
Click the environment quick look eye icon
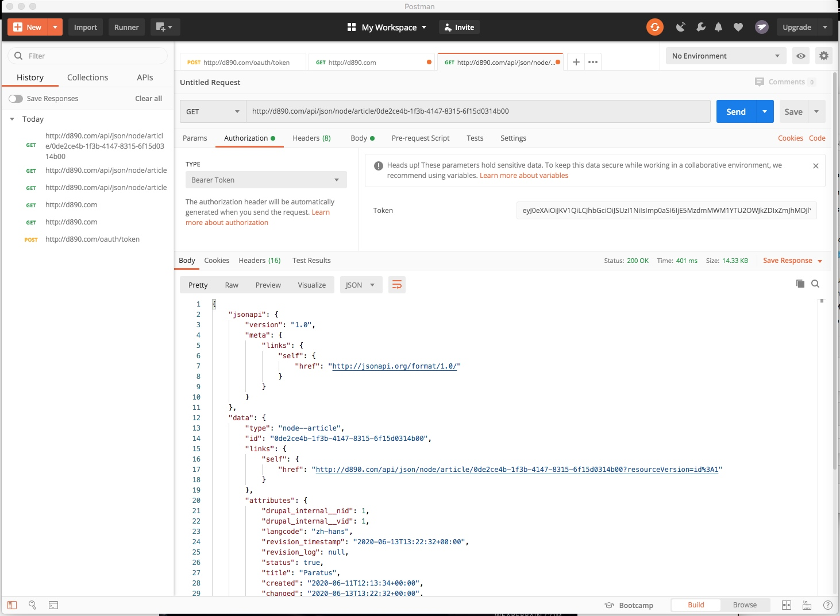[801, 56]
